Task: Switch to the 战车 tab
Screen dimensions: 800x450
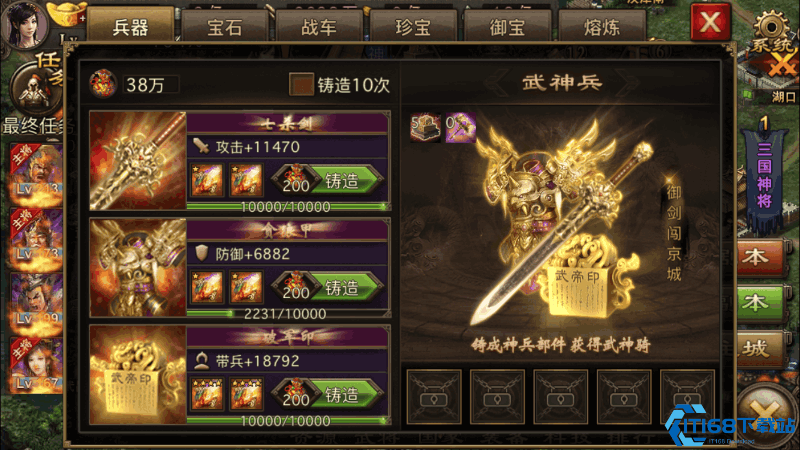Action: (319, 26)
